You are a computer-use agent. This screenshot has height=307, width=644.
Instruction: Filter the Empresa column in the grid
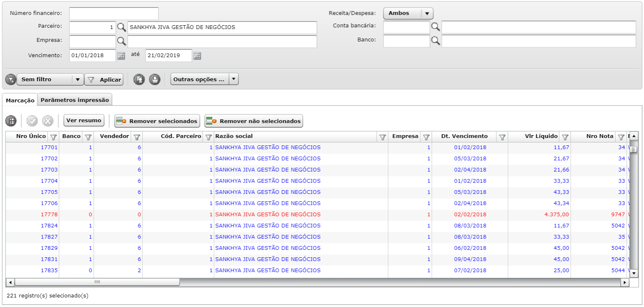point(426,137)
